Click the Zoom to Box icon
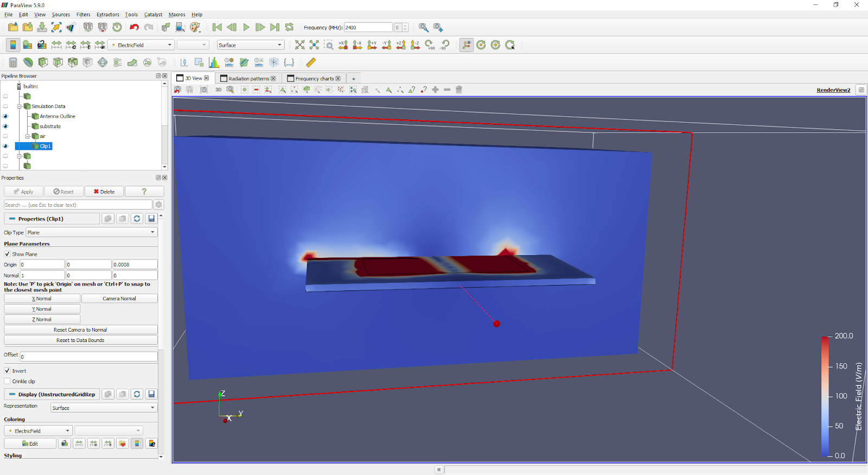This screenshot has height=475, width=868. coord(329,45)
